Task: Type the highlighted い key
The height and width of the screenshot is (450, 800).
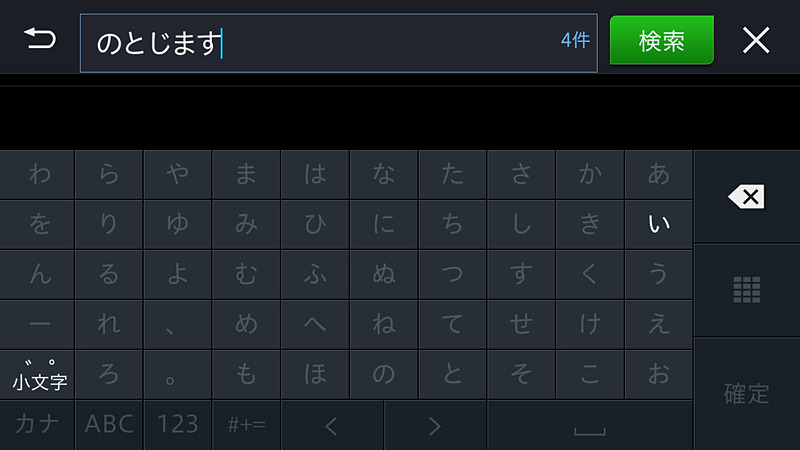Action: 658,224
